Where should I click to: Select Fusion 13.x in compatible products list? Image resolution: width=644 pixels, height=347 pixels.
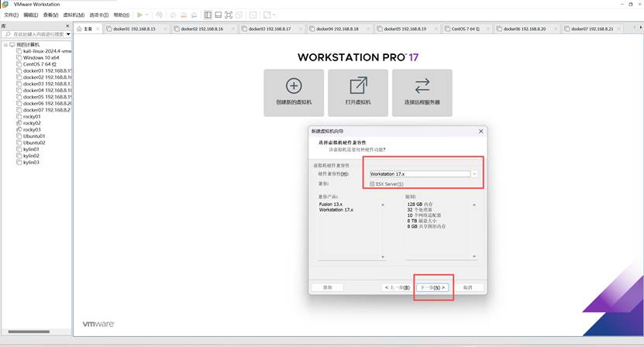[331, 204]
